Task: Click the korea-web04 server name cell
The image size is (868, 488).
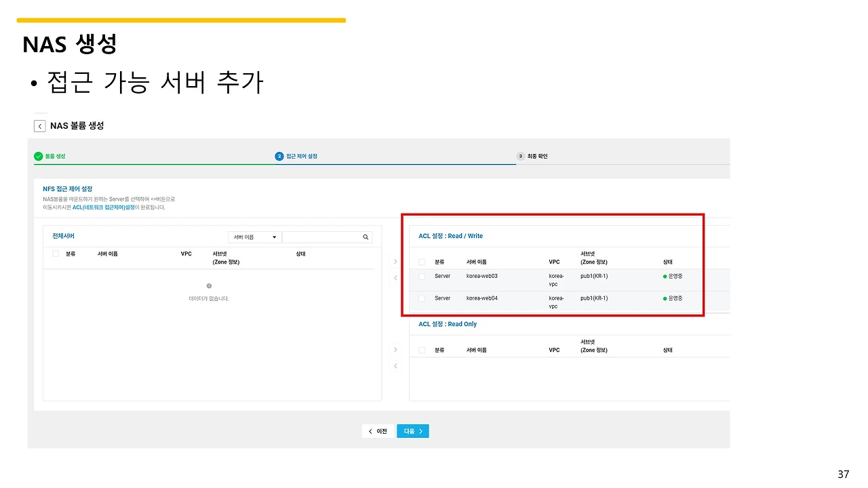Action: click(482, 298)
